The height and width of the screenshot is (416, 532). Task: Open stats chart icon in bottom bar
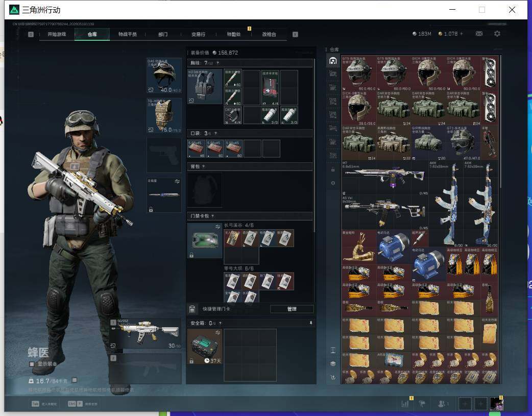coord(405,404)
